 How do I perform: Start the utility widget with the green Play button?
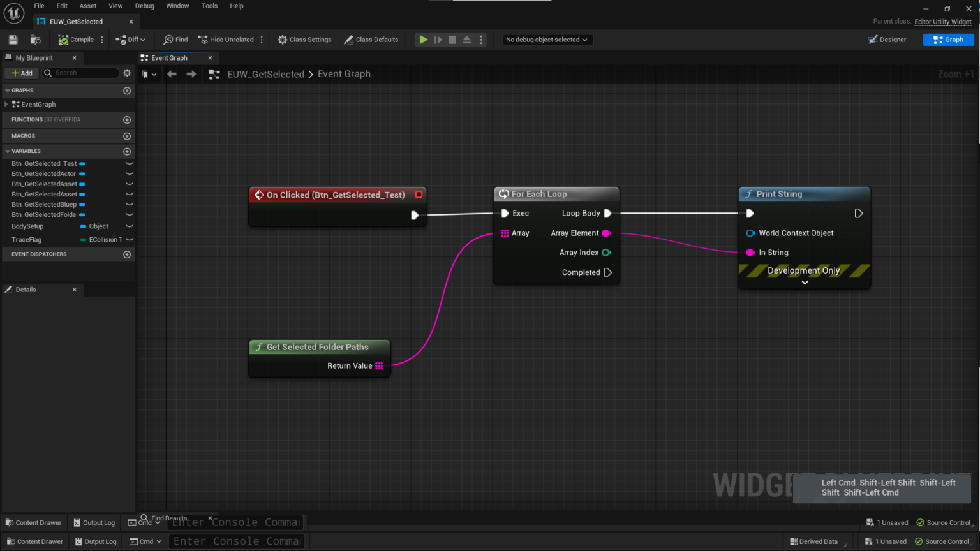[x=423, y=40]
